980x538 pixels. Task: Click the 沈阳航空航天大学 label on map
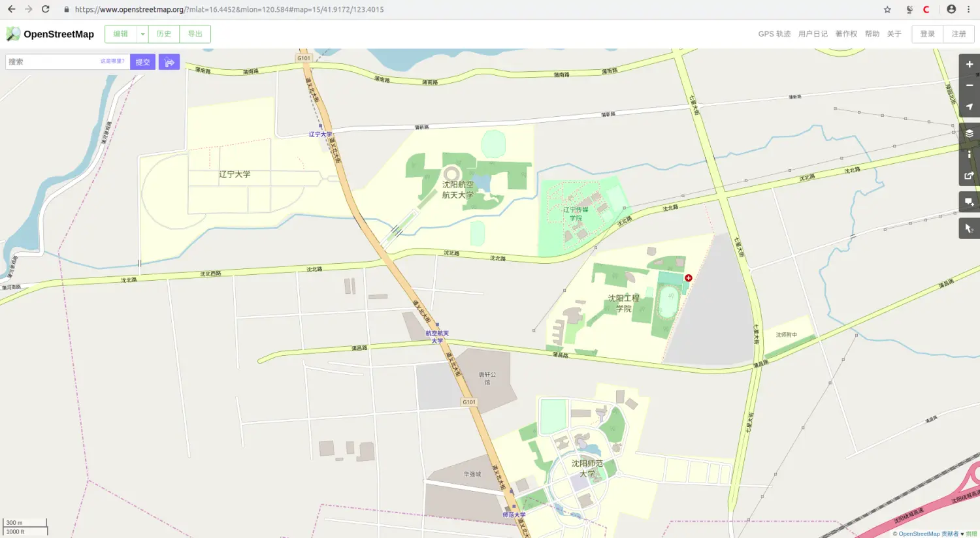pos(458,190)
